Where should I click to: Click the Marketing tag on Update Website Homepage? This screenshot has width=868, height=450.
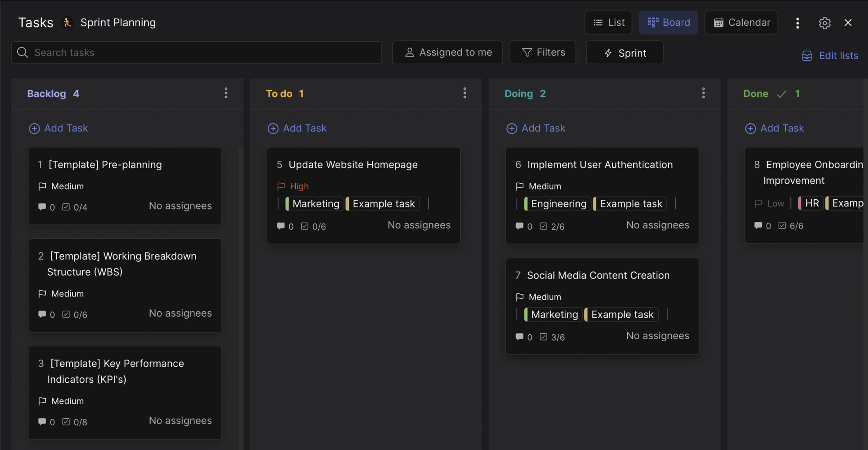[315, 204]
